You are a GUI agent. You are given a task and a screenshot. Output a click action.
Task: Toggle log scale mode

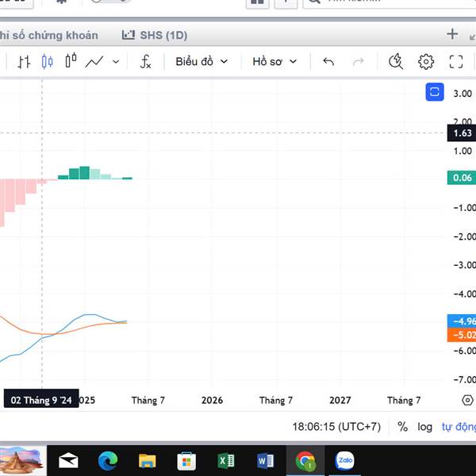(424, 427)
